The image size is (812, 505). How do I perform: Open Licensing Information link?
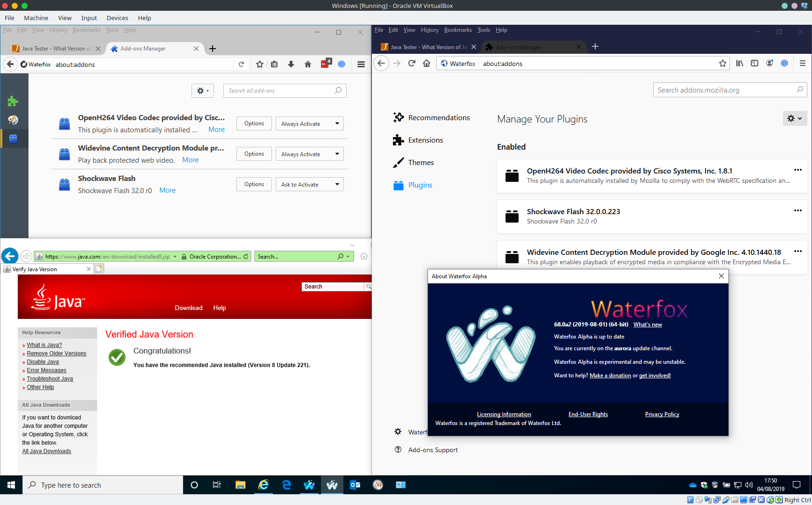click(x=504, y=414)
